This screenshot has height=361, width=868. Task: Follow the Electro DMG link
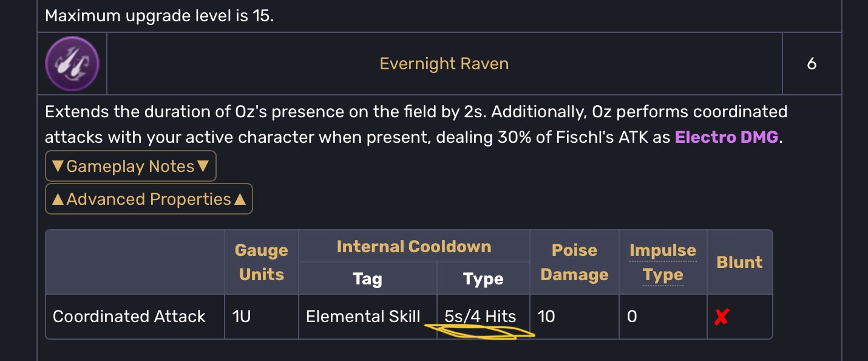pyautogui.click(x=726, y=137)
